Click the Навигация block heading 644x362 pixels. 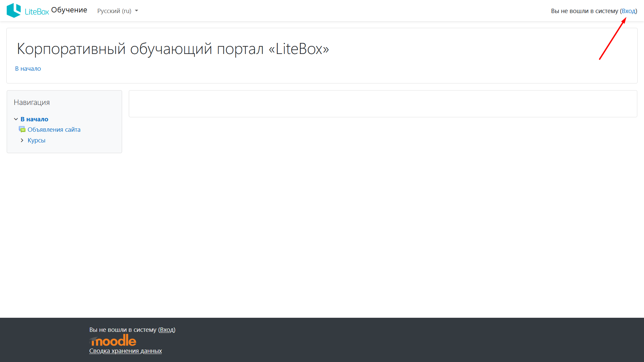32,103
